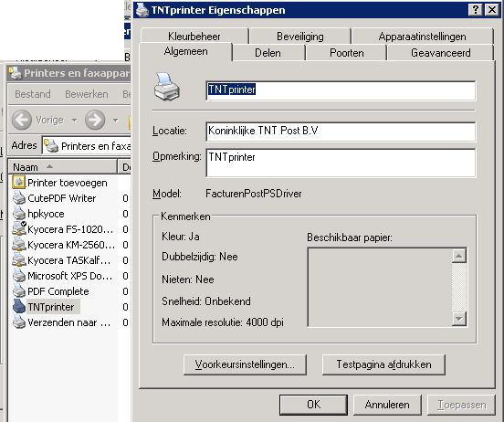Click the printer icon in the address bar
504x422 pixels.
[51, 146]
